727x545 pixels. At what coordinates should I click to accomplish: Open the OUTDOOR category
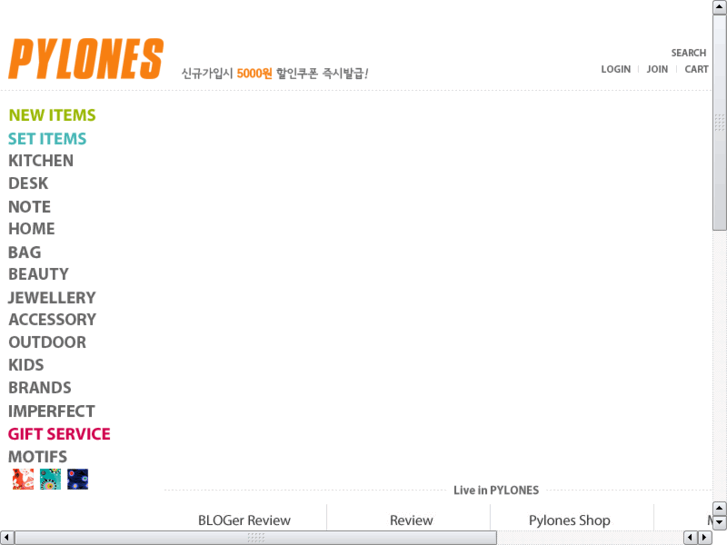click(x=47, y=342)
